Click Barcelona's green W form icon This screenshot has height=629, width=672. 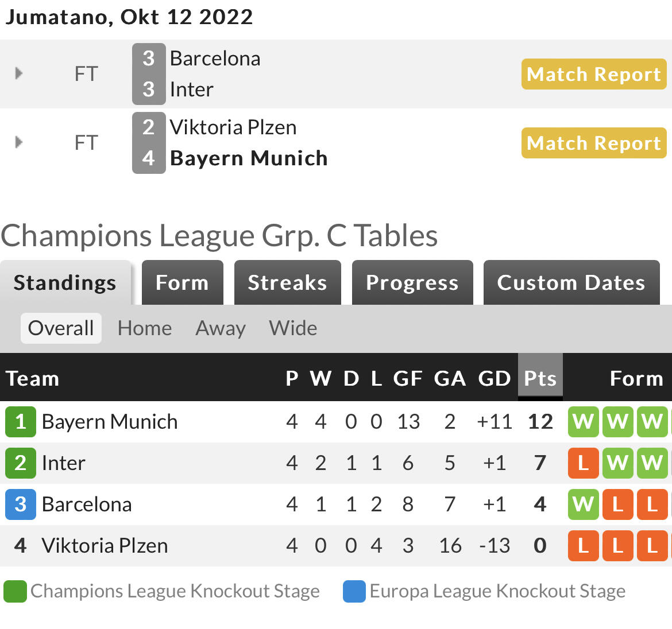[x=584, y=504]
